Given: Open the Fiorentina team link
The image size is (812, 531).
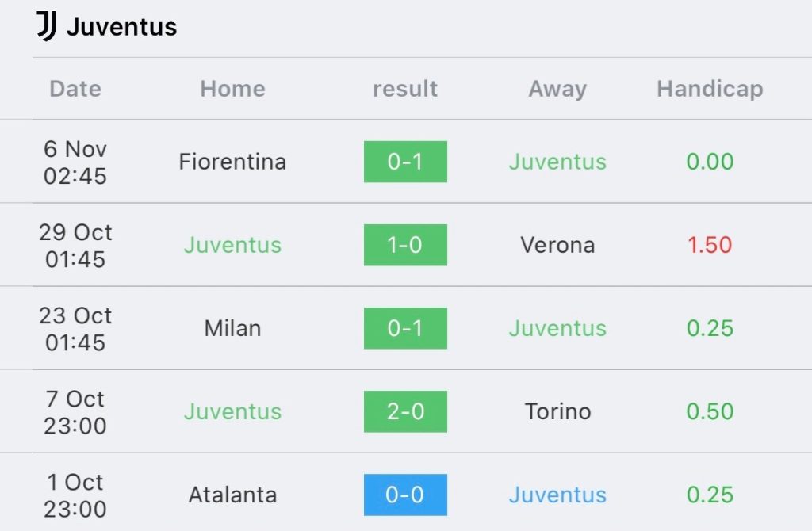Looking at the screenshot, I should [232, 162].
